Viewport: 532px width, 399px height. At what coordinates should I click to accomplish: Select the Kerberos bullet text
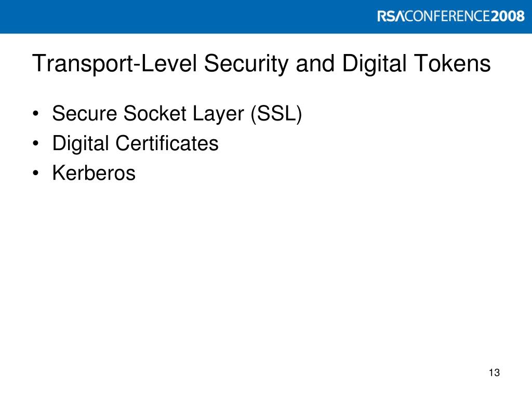pyautogui.click(x=94, y=173)
